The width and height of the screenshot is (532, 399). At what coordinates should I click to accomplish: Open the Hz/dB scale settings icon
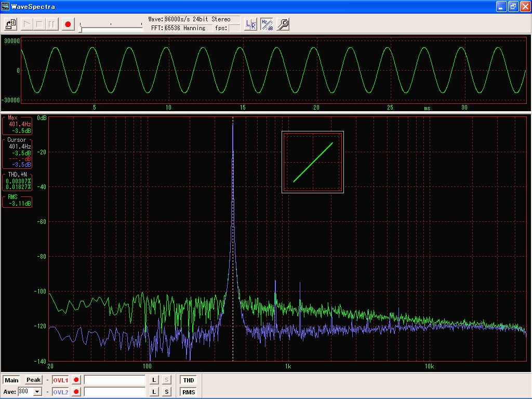coord(267,24)
